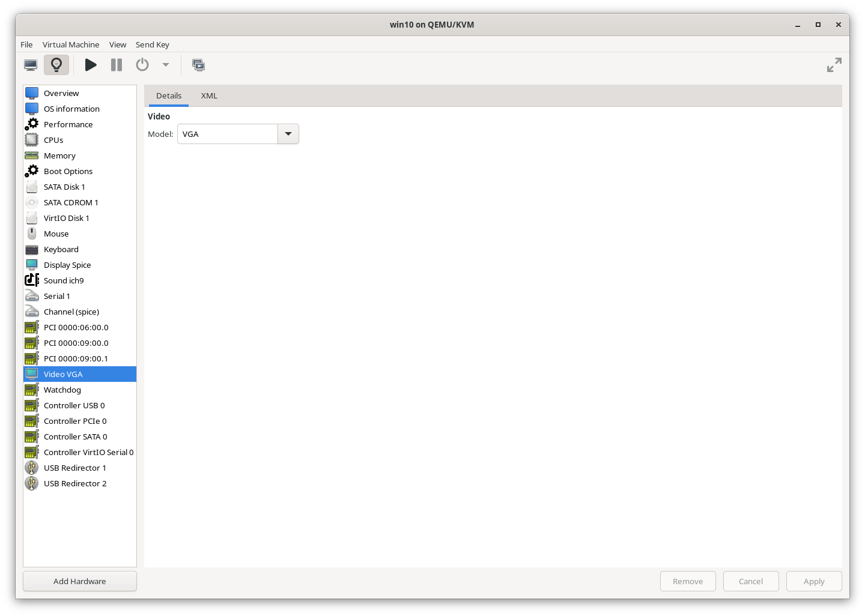Click the SATA CDROM 1 disc icon
Screen dimensions: 865x616
[x=32, y=202]
